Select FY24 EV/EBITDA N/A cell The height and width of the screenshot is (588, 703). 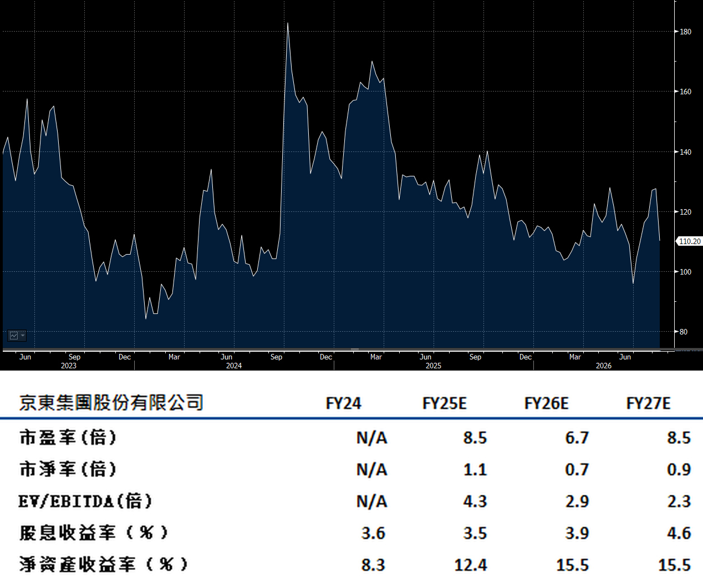click(371, 501)
